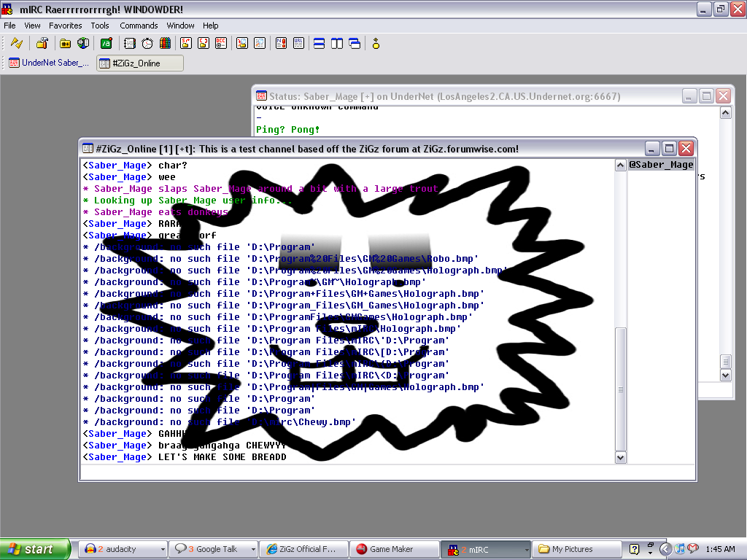Viewport: 747px width, 560px height.
Task: Select @Saber_Mage in the nick list
Action: 661,165
